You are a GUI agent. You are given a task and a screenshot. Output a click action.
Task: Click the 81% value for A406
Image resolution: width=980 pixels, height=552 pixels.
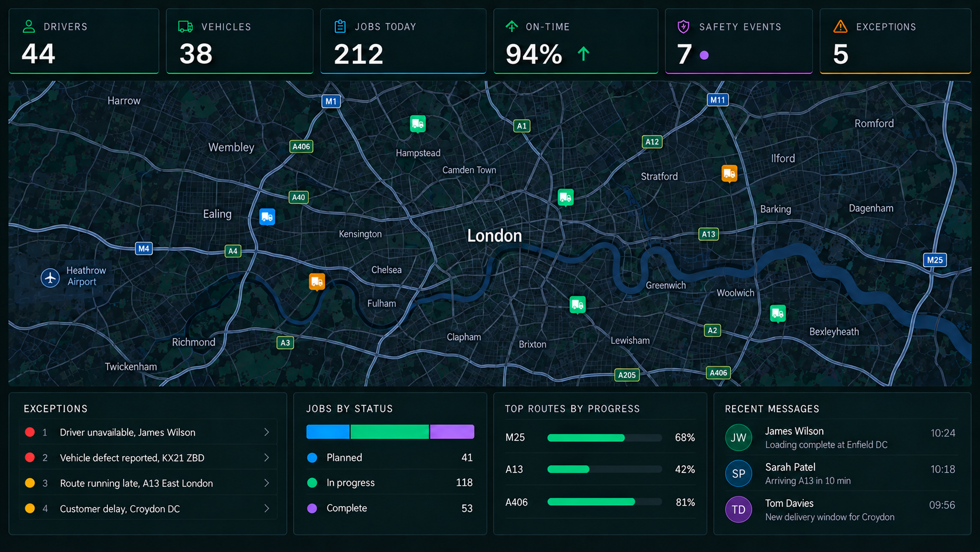[x=685, y=502]
